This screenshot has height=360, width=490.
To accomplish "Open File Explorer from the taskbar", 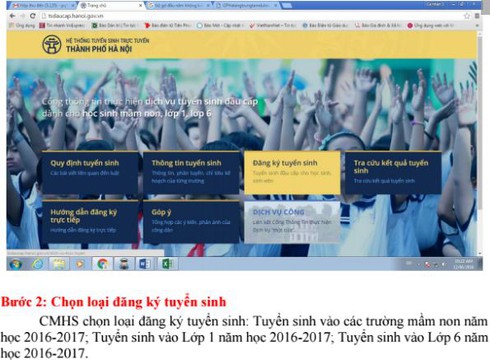I will pyautogui.click(x=59, y=264).
